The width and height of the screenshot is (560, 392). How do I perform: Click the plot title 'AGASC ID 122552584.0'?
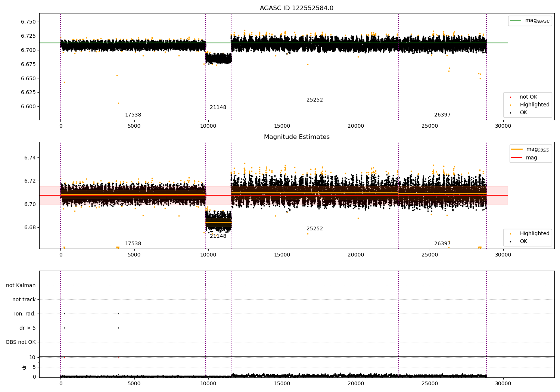pos(296,8)
